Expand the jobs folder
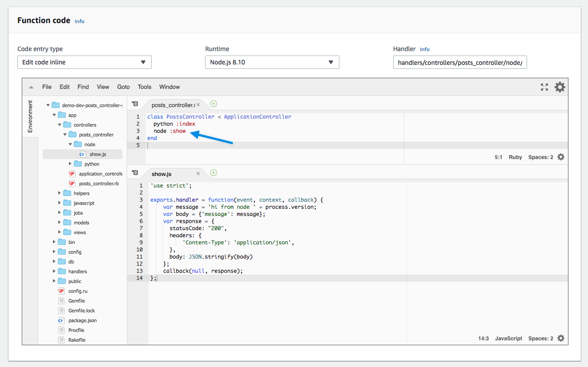Viewport: 588px width, 367px height. 59,213
